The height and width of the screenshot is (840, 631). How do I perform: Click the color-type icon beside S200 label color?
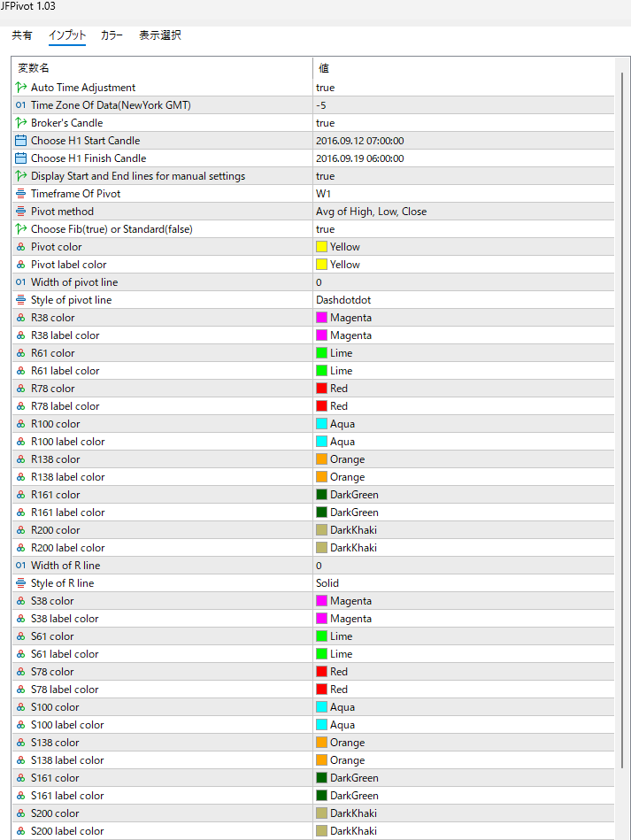pos(21,830)
